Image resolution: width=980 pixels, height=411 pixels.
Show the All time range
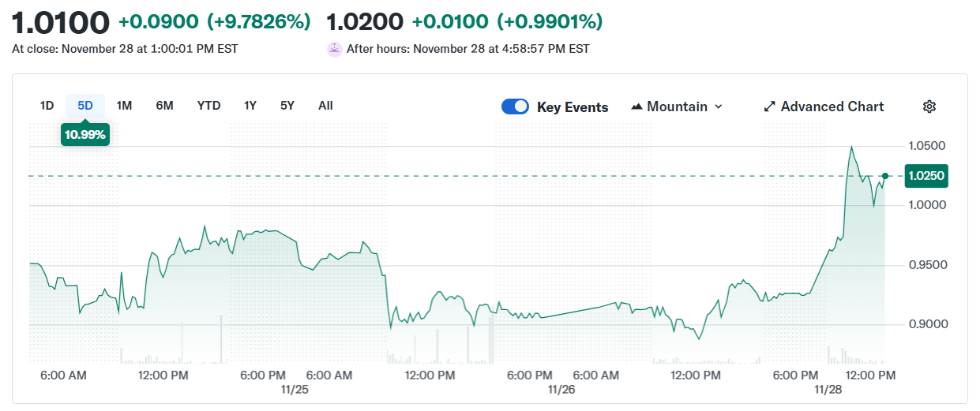(x=325, y=106)
